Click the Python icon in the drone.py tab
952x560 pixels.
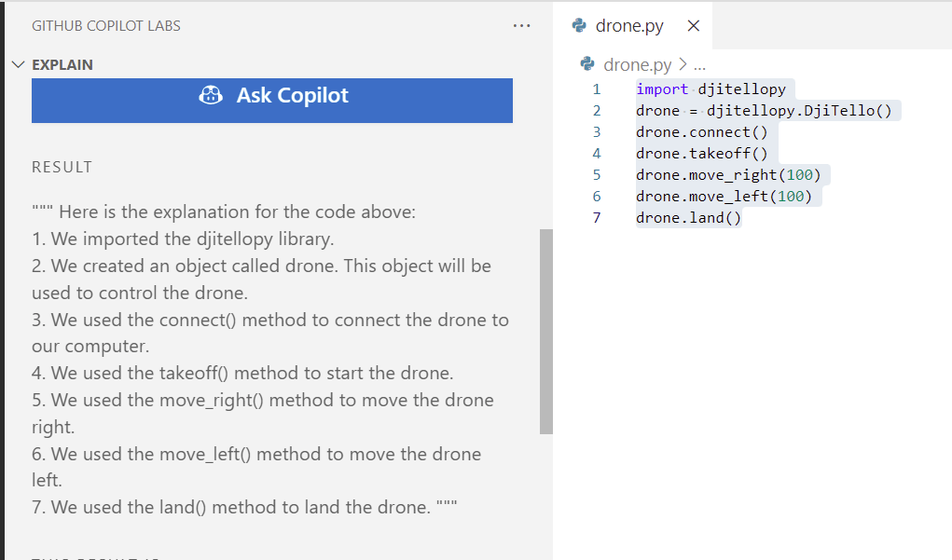pos(579,26)
